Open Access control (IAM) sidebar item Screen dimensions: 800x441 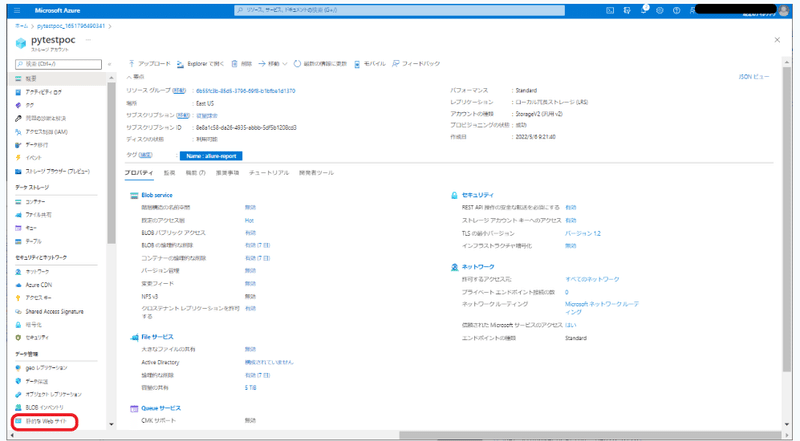pyautogui.click(x=46, y=132)
